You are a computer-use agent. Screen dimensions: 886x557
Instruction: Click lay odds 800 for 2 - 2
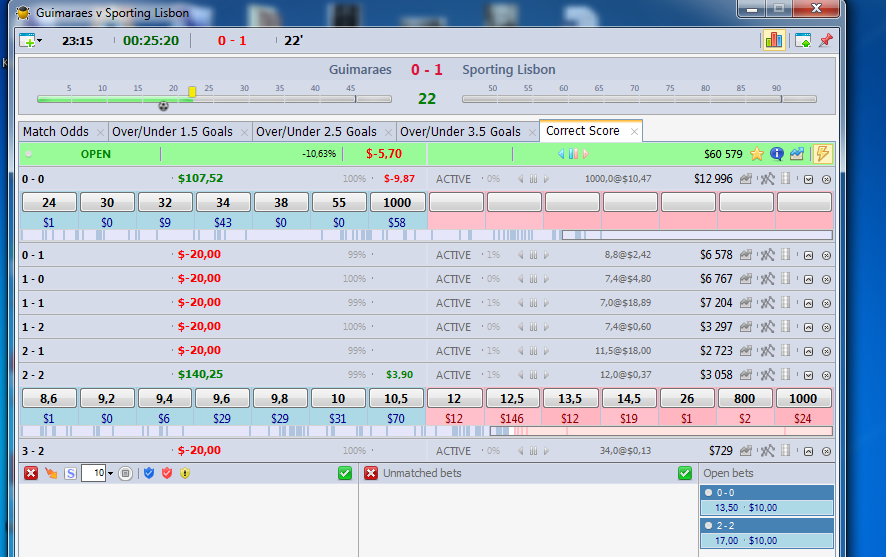[x=744, y=398]
